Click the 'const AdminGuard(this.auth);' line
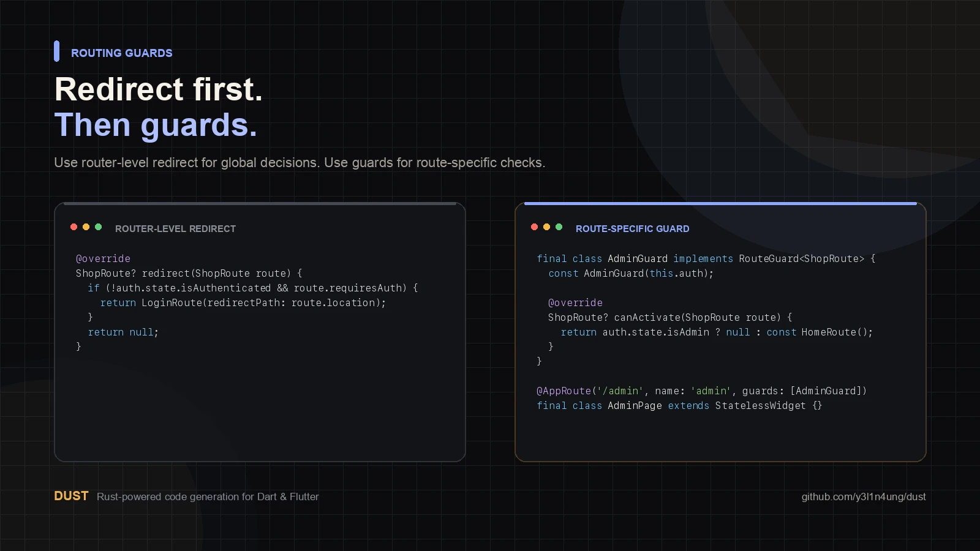 click(631, 273)
